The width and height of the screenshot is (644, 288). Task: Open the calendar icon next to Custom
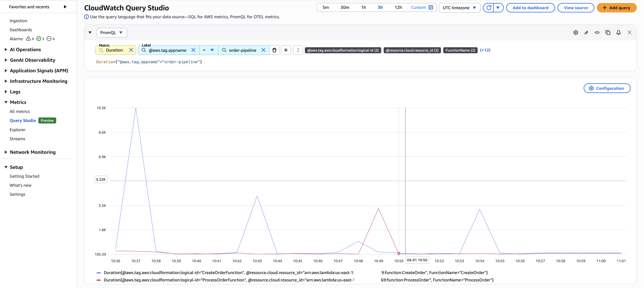pyautogui.click(x=431, y=7)
